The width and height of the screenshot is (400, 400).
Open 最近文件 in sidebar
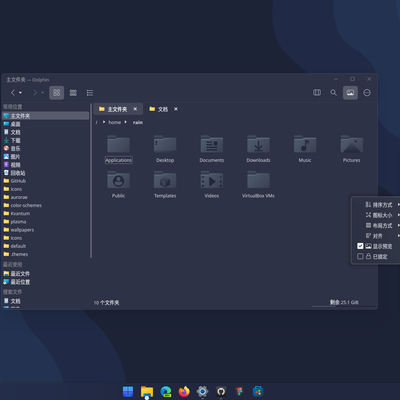click(46, 273)
